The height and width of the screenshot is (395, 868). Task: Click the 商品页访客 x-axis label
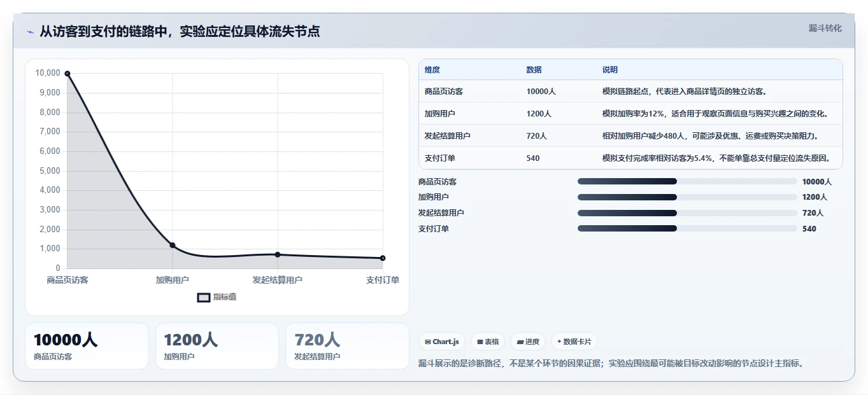(x=68, y=280)
